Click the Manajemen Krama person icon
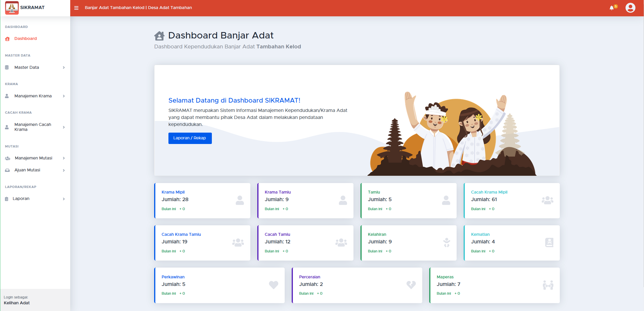This screenshot has height=311, width=644. 7,96
